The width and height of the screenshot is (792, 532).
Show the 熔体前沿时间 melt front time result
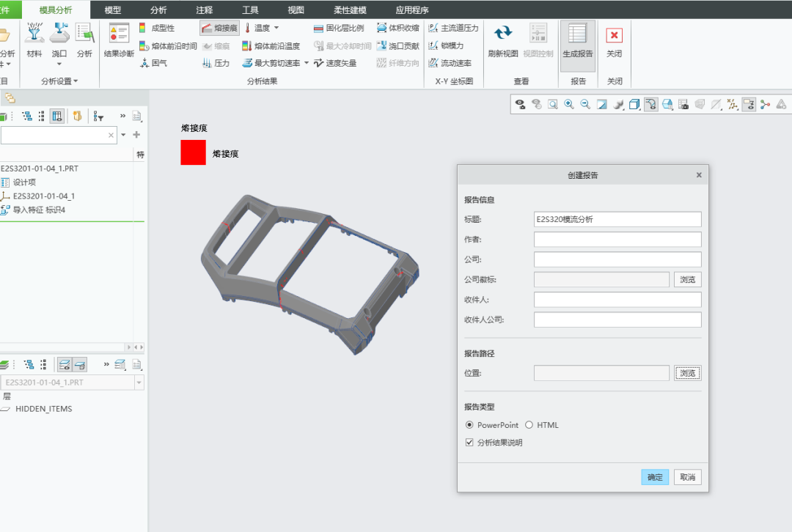click(168, 46)
